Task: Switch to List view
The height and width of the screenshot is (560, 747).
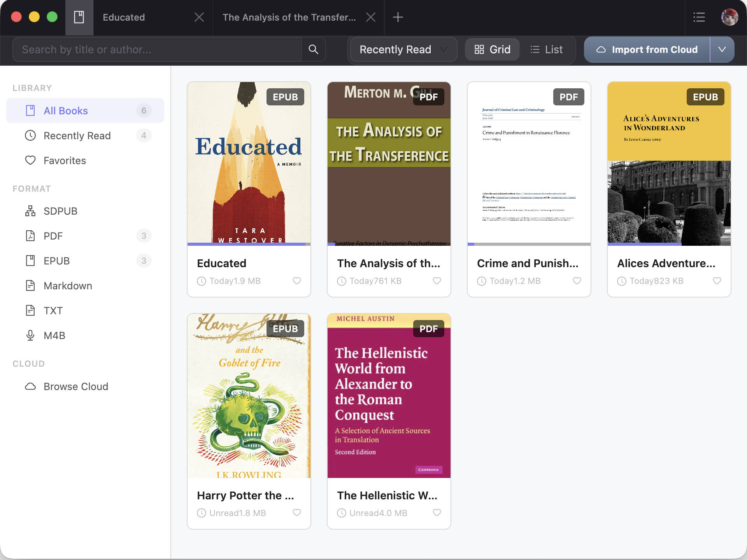Action: tap(547, 49)
